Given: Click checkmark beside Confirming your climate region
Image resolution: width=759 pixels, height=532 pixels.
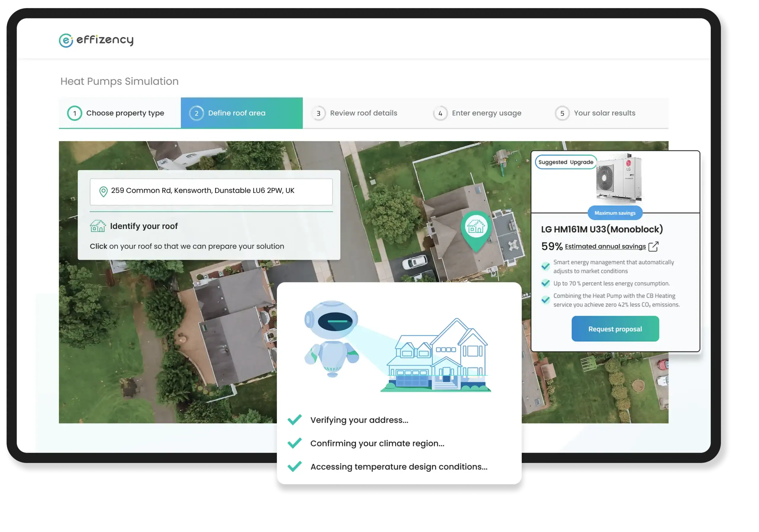Looking at the screenshot, I should [294, 443].
